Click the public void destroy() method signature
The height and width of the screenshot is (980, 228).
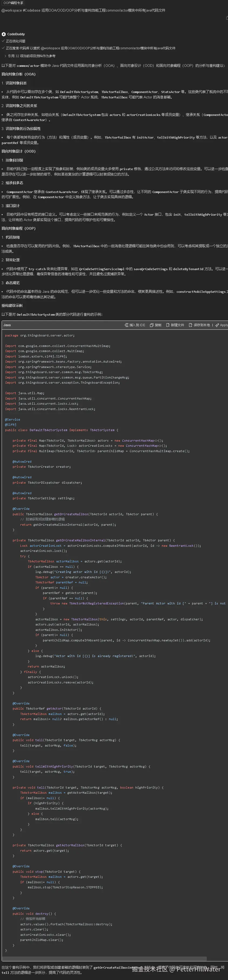click(x=34, y=913)
